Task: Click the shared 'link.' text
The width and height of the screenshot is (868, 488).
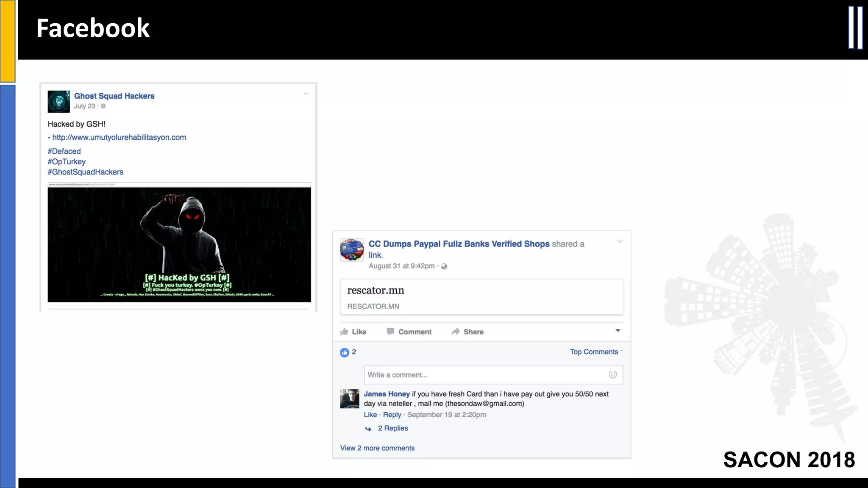Action: pos(376,255)
